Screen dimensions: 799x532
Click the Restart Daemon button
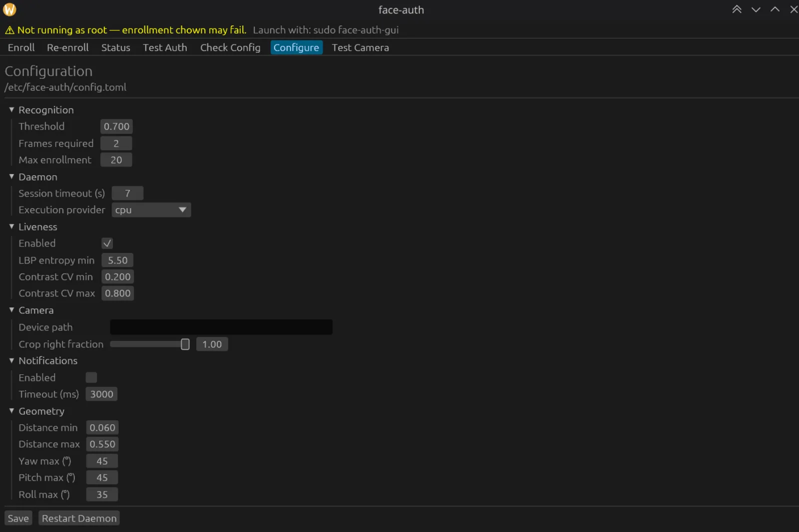(x=79, y=518)
